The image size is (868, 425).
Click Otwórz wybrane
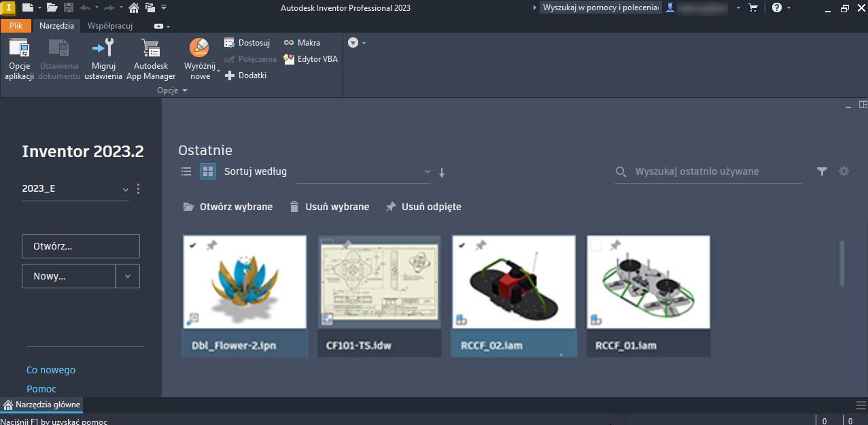228,207
